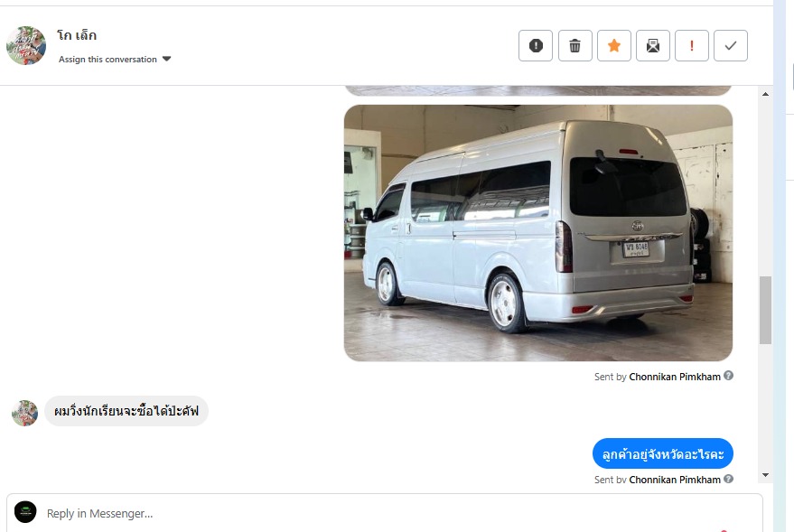Open the contact's profile picture in header
This screenshot has width=794, height=532.
click(x=26, y=45)
